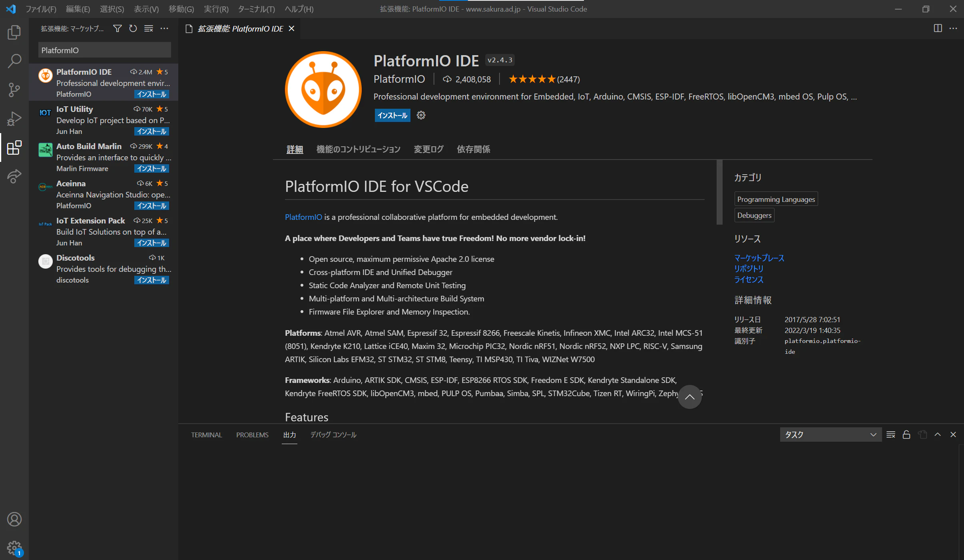The image size is (964, 560).
Task: Filter extensions with the funnel icon
Action: (117, 28)
